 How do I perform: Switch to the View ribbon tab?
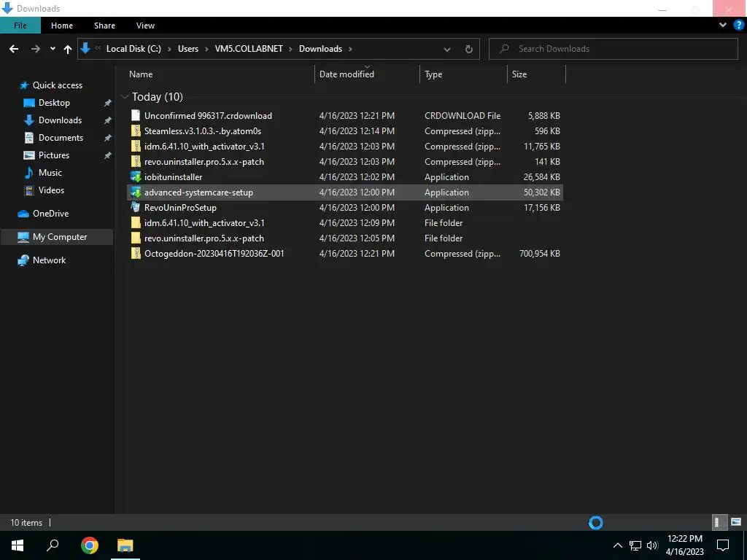pyautogui.click(x=145, y=26)
